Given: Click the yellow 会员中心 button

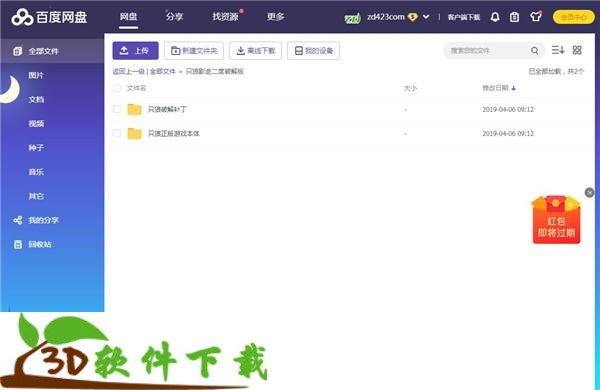Looking at the screenshot, I should coord(573,17).
